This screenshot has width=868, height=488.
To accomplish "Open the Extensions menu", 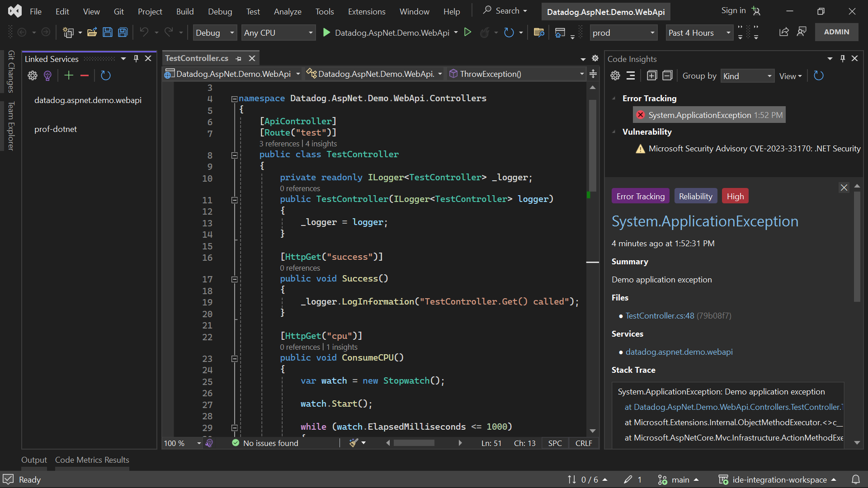I will (367, 11).
